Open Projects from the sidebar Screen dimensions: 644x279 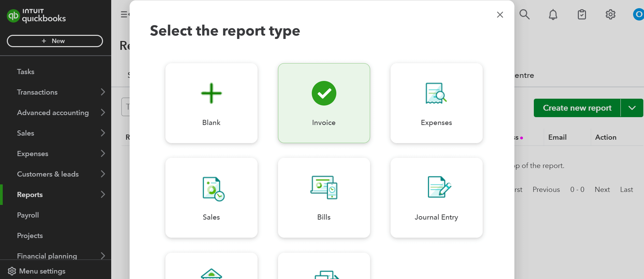[30, 236]
